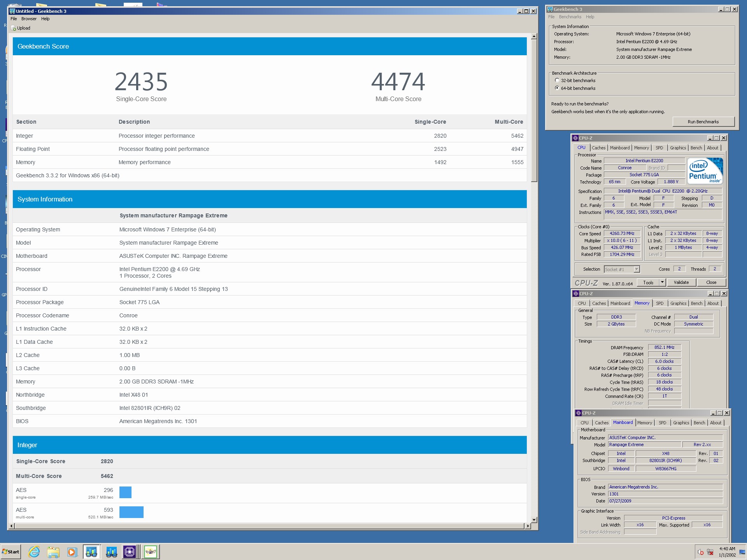747x560 pixels.
Task: Open About tab in the CPU-Z Mainboard window
Action: [x=715, y=423]
